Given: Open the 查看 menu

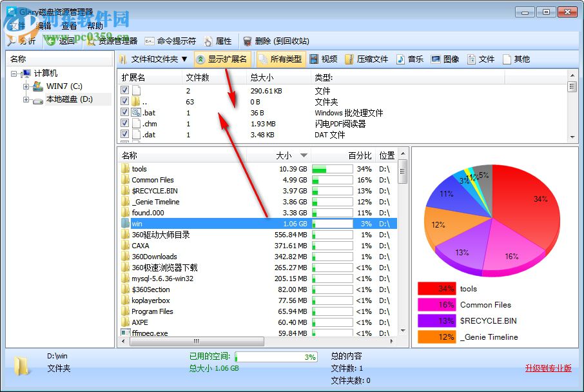Looking at the screenshot, I should point(69,26).
